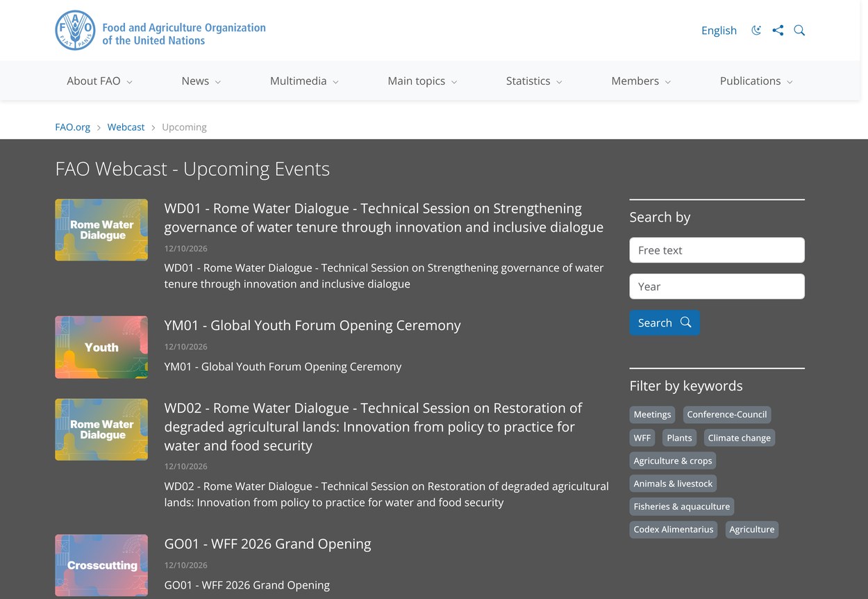The height and width of the screenshot is (599, 868).
Task: Change language from English
Action: [719, 31]
